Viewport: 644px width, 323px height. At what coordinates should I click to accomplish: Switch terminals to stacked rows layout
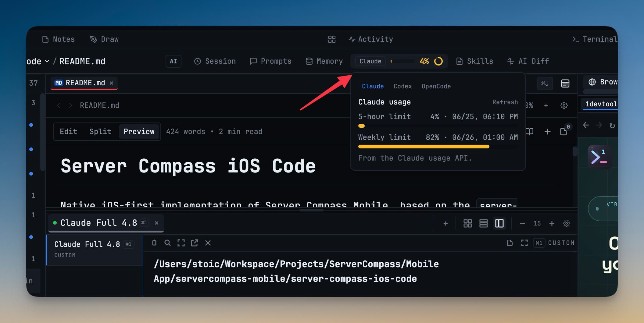coord(483,223)
